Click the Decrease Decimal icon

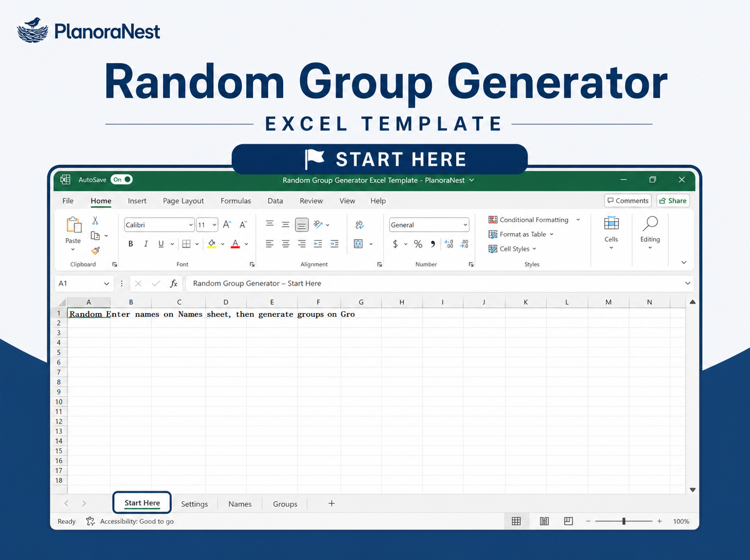(x=464, y=244)
